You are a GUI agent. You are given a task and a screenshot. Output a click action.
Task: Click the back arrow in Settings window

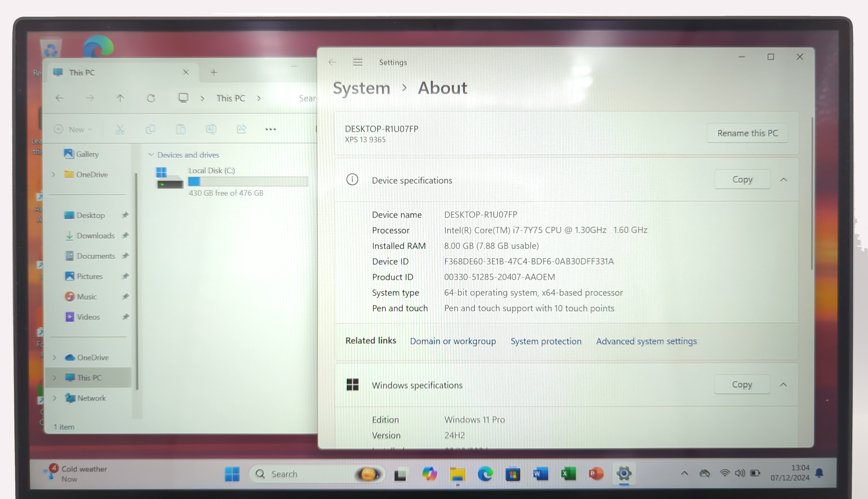coord(332,62)
